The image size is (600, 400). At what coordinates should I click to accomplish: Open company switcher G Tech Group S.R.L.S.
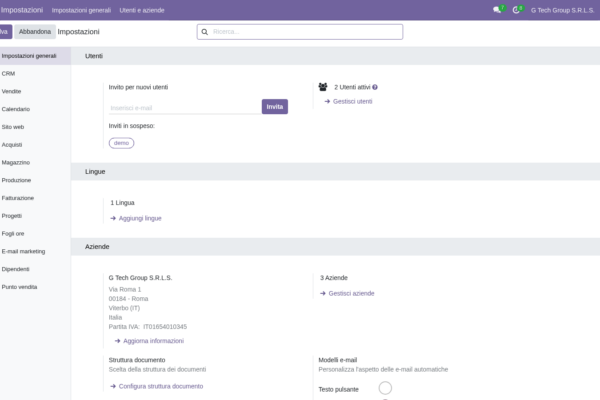pos(562,10)
